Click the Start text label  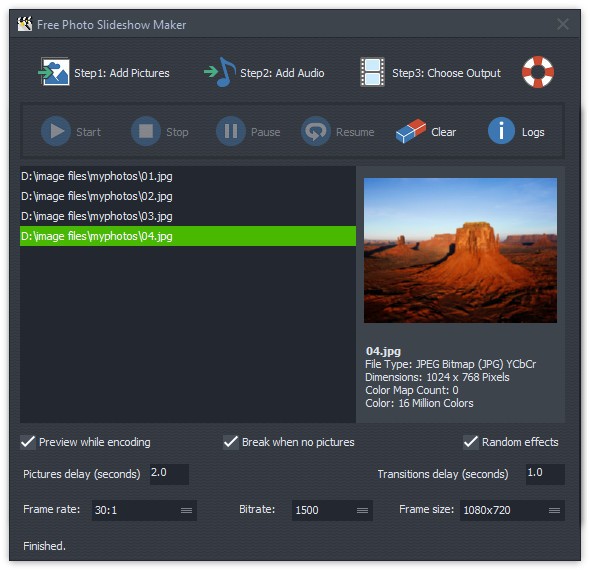coord(88,132)
